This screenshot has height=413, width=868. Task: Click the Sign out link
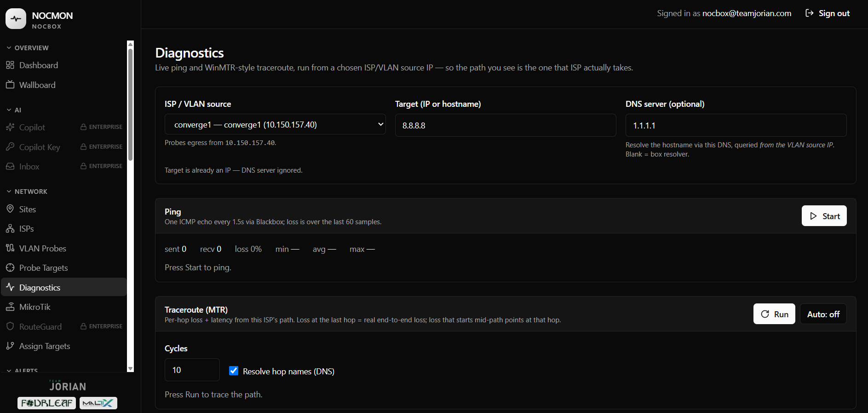pos(828,13)
